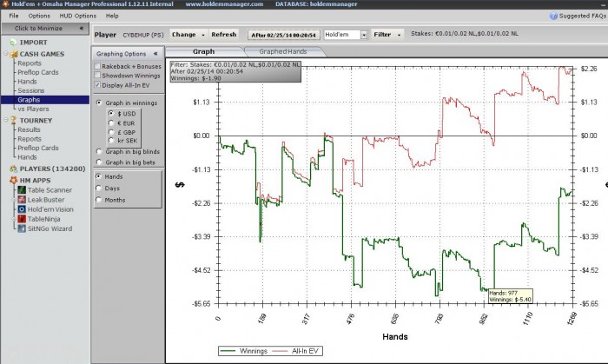The image size is (608, 364).
Task: Select the kr SEK currency option
Action: pyautogui.click(x=111, y=141)
